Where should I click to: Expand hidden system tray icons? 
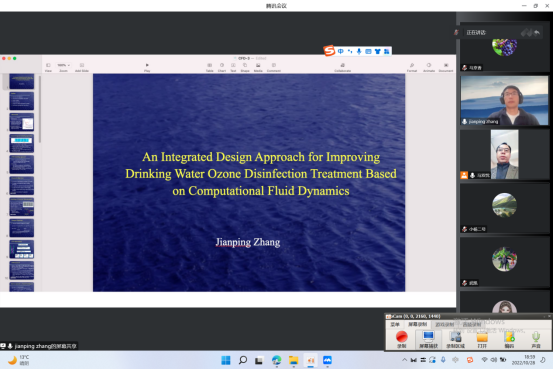coord(404,360)
